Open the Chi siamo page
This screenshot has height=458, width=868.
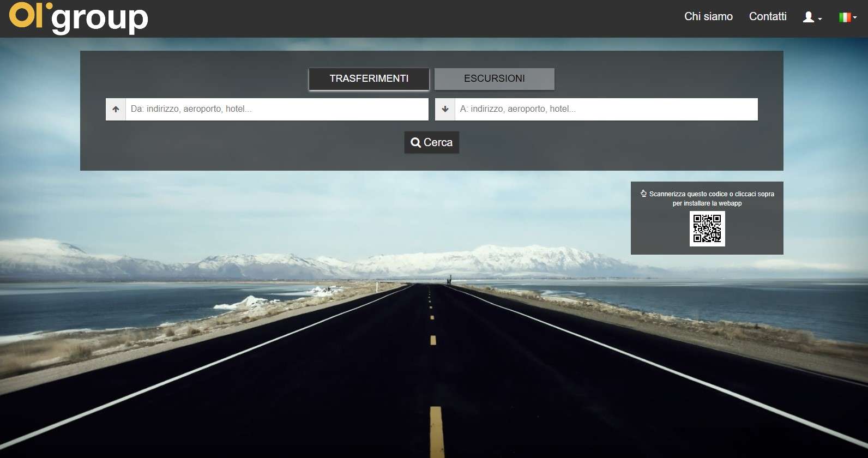[x=708, y=16]
